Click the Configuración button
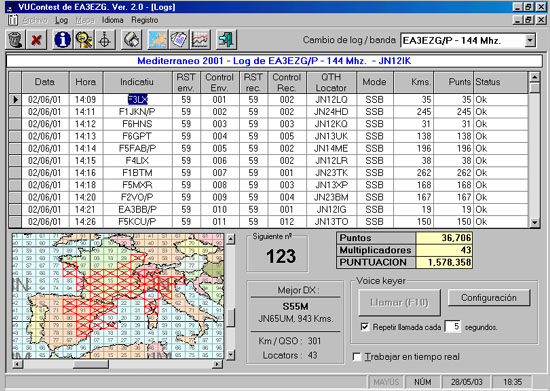The image size is (550, 391). (x=489, y=298)
